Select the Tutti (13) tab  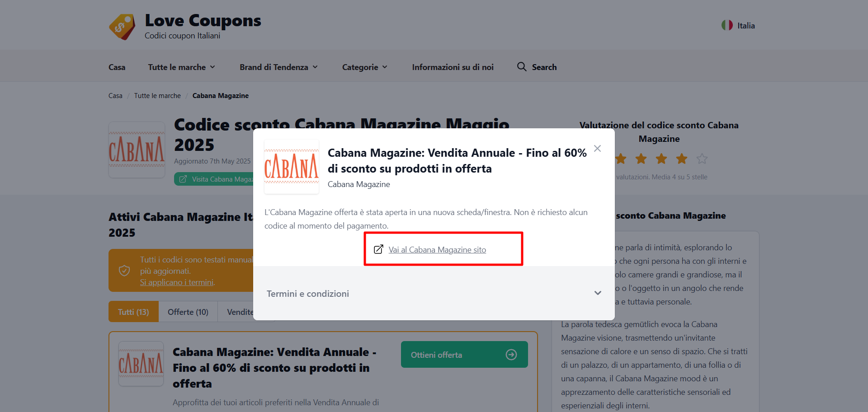point(133,312)
